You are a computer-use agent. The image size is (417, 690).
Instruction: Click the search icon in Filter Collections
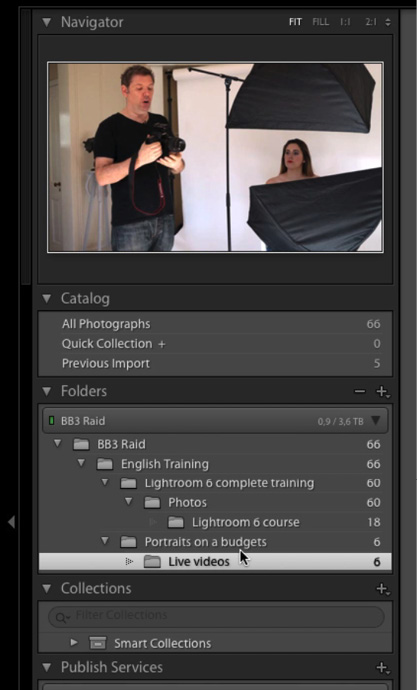point(62,618)
